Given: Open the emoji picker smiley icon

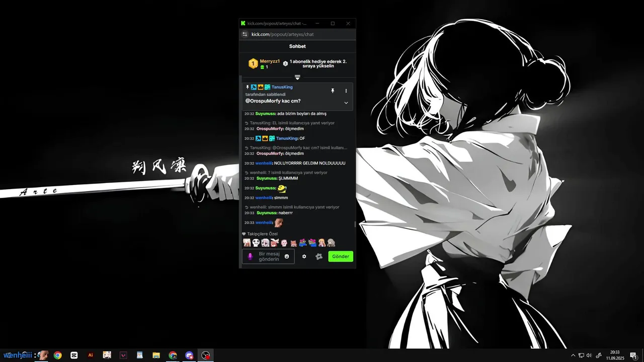Looking at the screenshot, I should (x=287, y=256).
